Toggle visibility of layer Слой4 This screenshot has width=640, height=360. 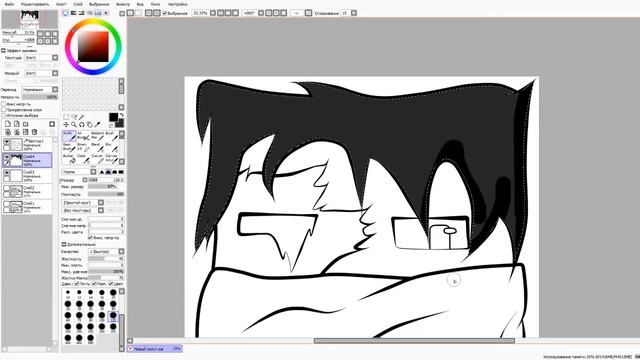[6, 157]
